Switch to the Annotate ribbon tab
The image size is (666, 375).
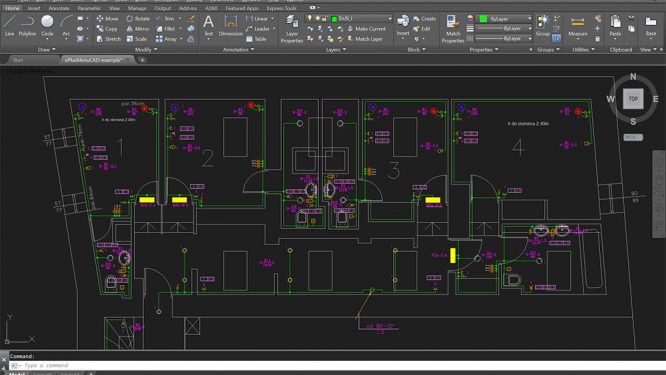click(x=59, y=8)
